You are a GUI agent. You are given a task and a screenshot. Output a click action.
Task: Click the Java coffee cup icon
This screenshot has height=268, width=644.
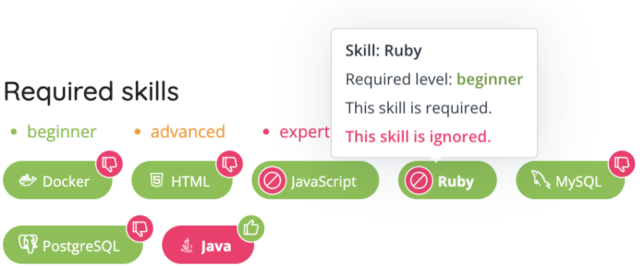pos(186,245)
